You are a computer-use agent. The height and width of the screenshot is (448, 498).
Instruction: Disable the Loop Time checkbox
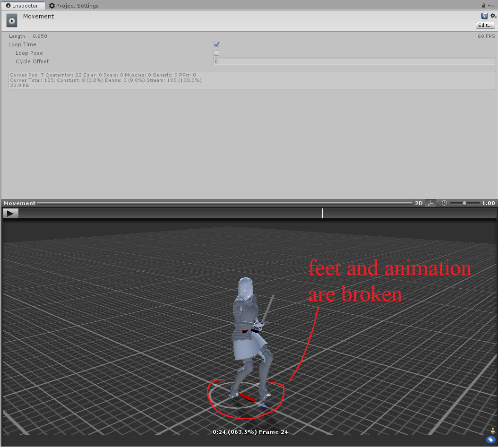tap(216, 44)
